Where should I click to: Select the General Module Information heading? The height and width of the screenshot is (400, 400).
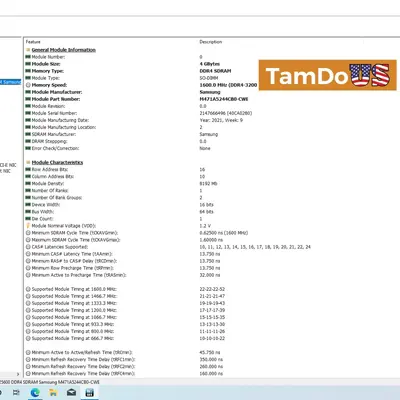pyautogui.click(x=64, y=50)
